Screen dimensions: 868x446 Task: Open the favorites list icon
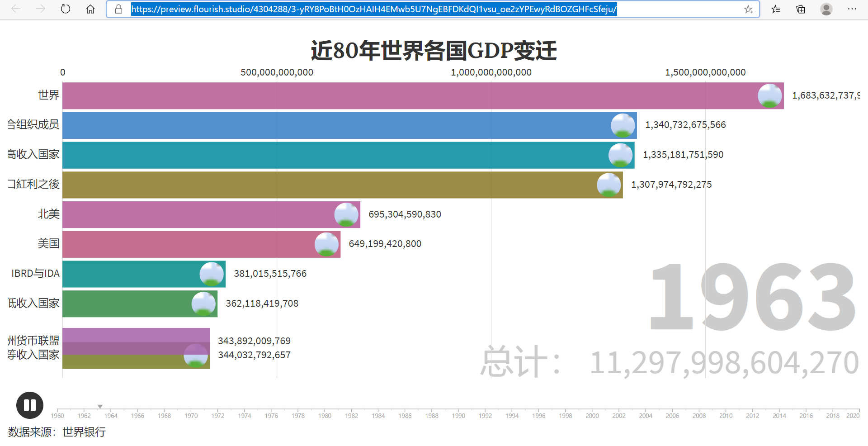click(x=776, y=9)
